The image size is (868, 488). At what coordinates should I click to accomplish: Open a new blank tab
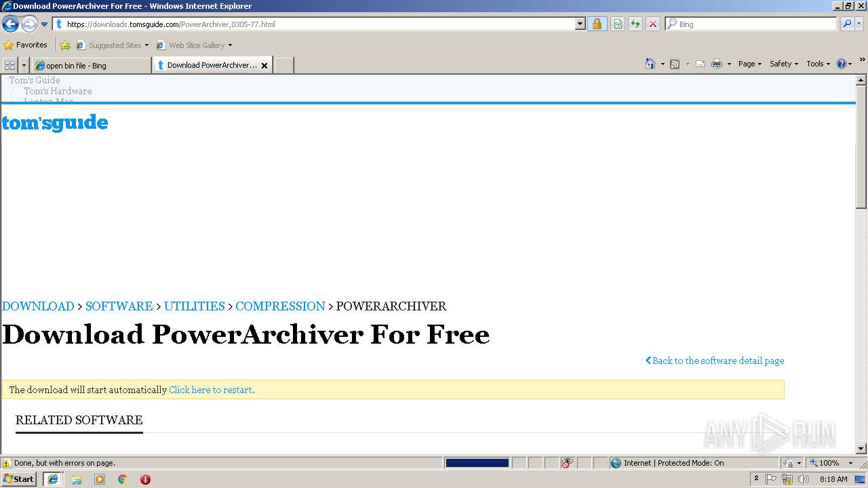(x=283, y=66)
